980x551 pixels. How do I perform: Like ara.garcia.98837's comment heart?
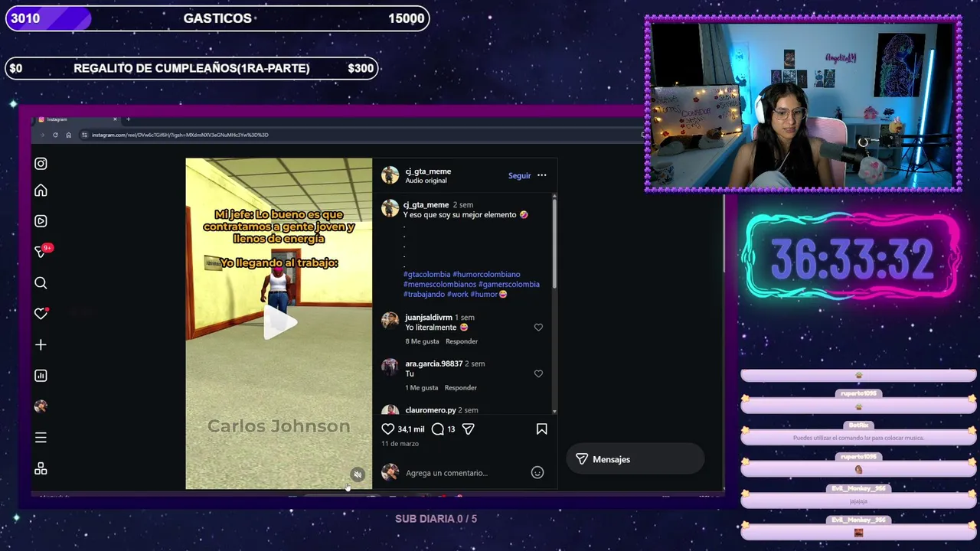pos(538,374)
